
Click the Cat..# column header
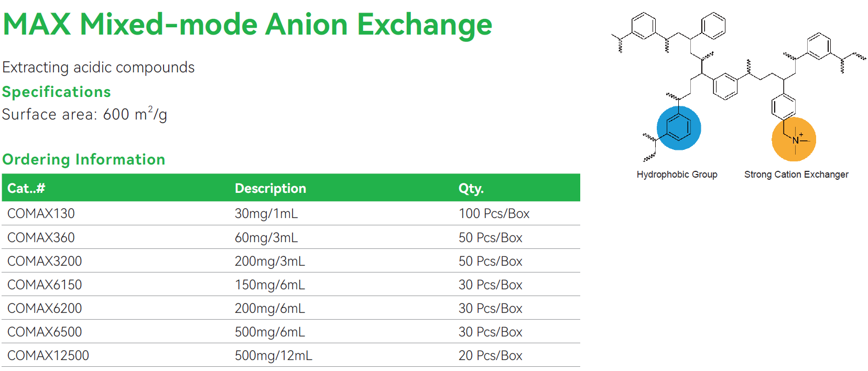tap(26, 188)
